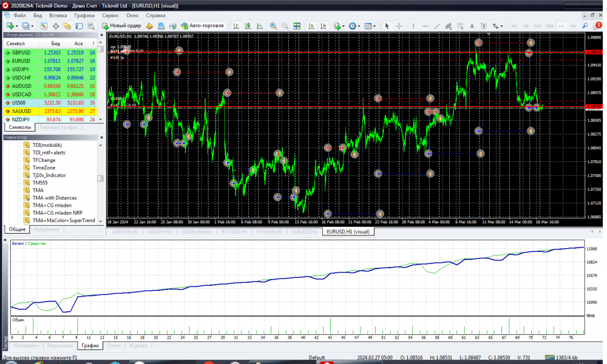
Task: Open the Вставка menu
Action: click(x=58, y=16)
